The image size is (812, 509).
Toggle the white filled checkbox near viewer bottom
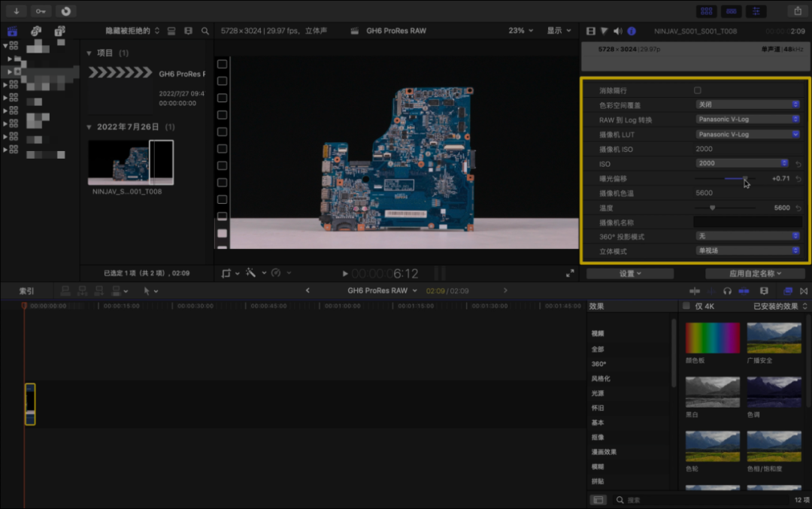click(222, 234)
